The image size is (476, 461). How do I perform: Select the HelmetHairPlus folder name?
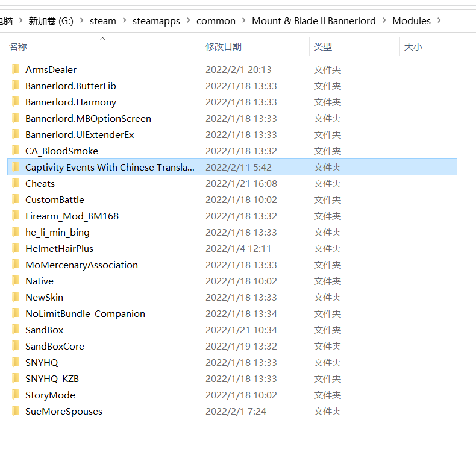[x=59, y=249]
